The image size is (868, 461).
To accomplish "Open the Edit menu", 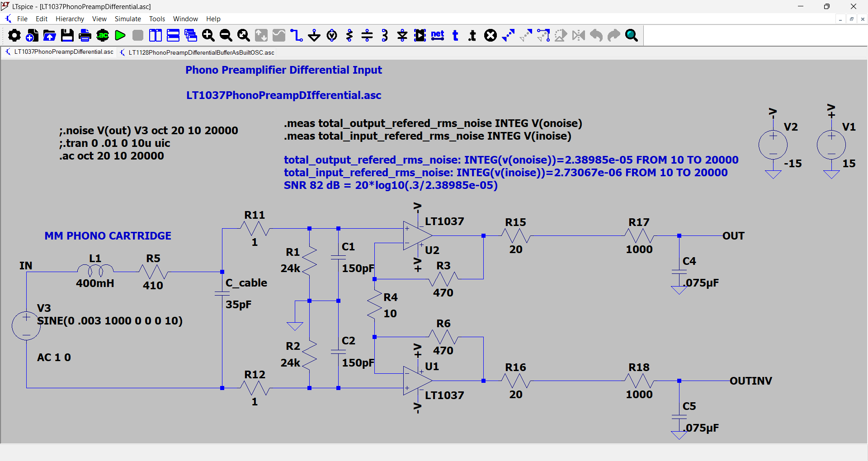I will tap(42, 19).
